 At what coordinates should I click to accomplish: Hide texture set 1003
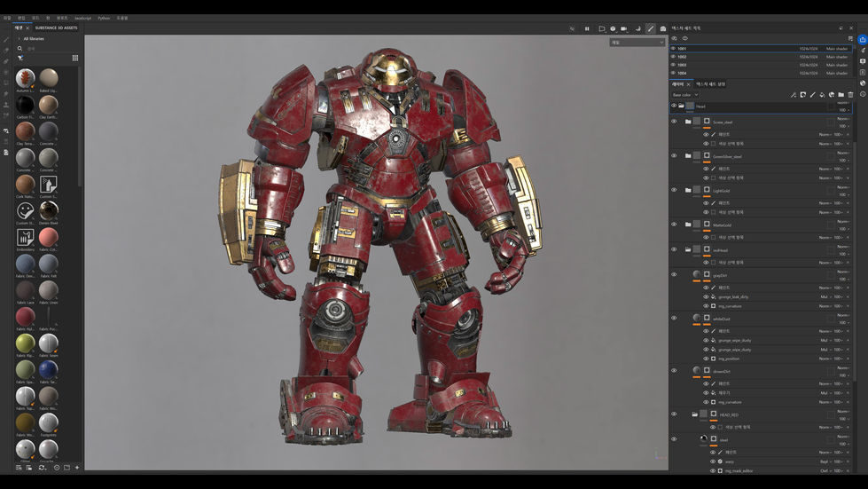pyautogui.click(x=673, y=65)
